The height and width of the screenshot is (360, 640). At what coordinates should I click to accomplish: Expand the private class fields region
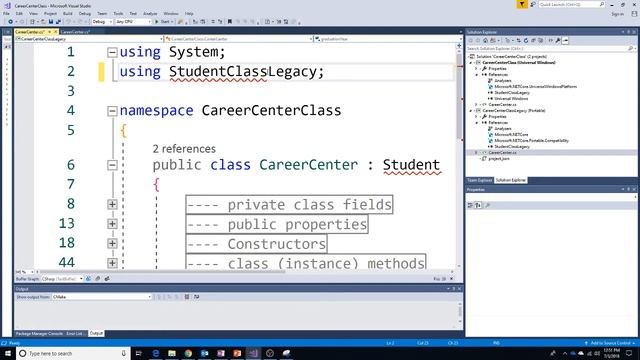click(x=112, y=204)
